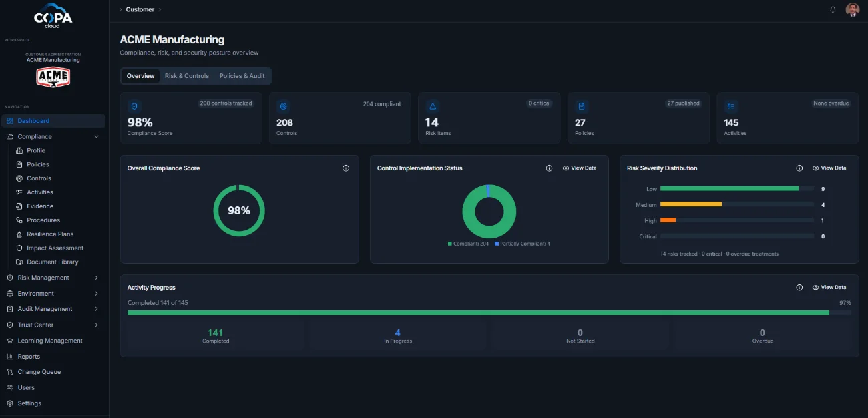Switch to Risk & Controls tab
Viewport: 868px width, 418px height.
[187, 76]
